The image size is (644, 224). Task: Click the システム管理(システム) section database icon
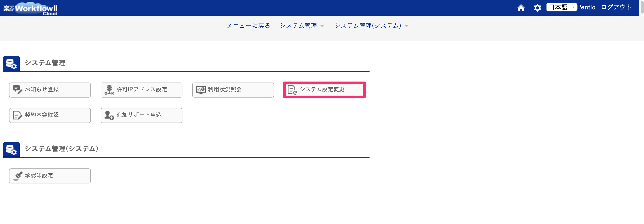pyautogui.click(x=11, y=149)
